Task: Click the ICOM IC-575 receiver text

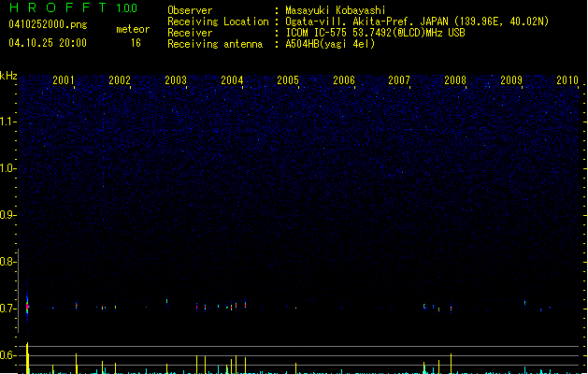Action: click(x=375, y=33)
